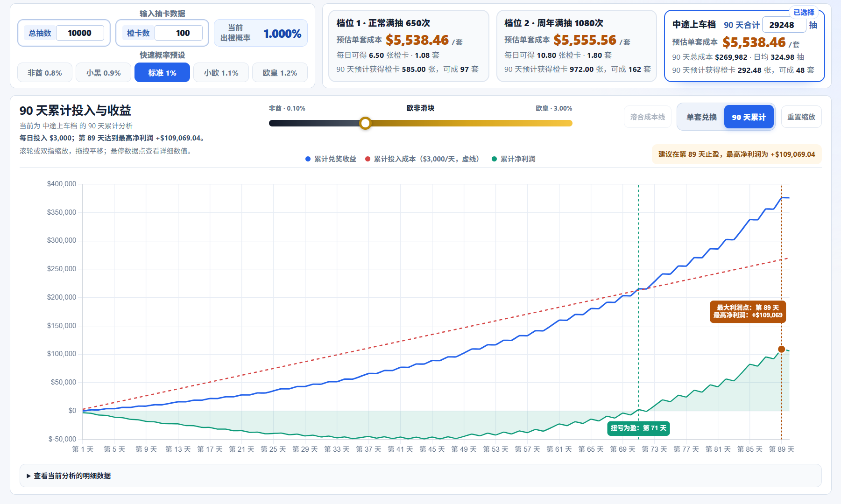841x504 pixels.
Task: Click the 90 天合计 draws input field
Action: tap(784, 25)
